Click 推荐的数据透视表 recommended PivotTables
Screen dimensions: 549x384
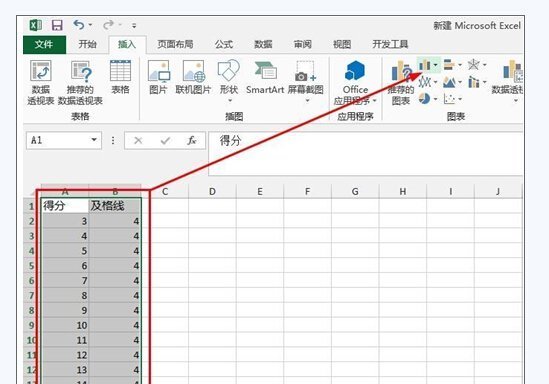(x=80, y=82)
